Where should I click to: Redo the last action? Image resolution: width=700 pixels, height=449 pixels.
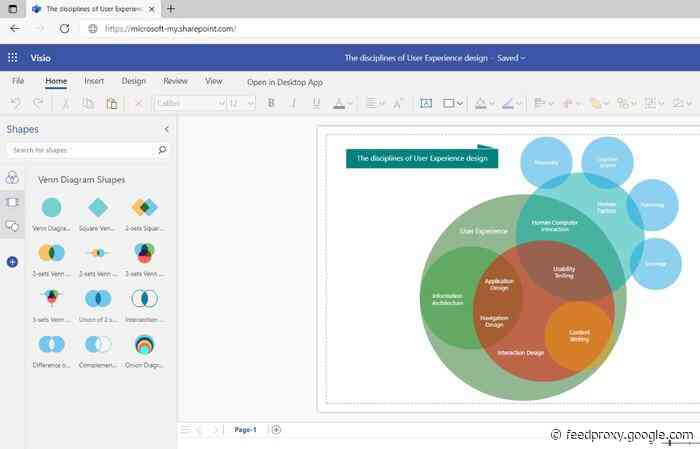(x=38, y=104)
